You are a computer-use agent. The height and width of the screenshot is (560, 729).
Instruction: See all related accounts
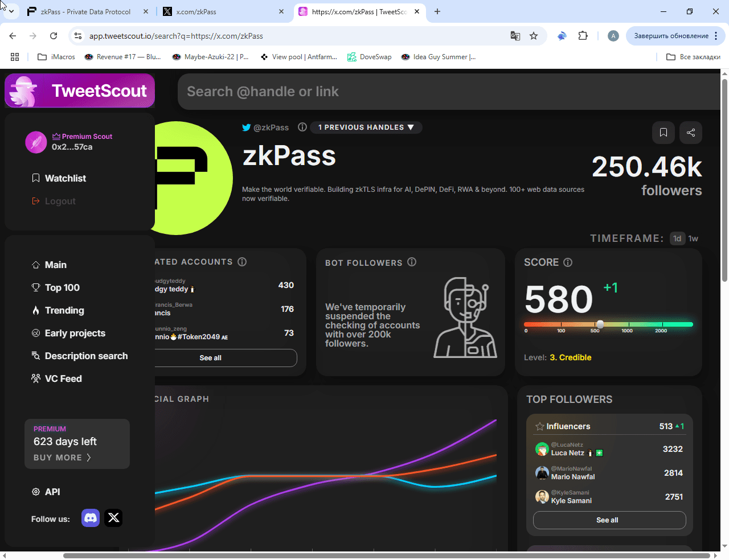pos(211,358)
